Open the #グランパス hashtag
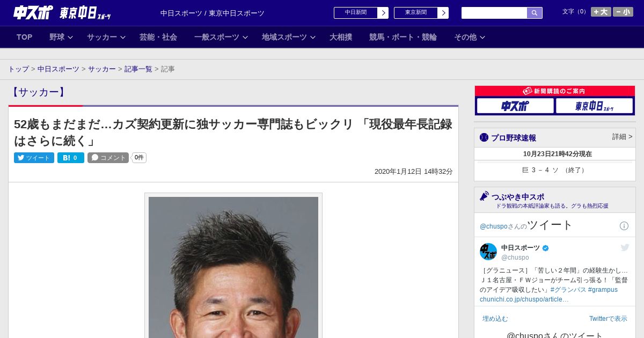 568,290
